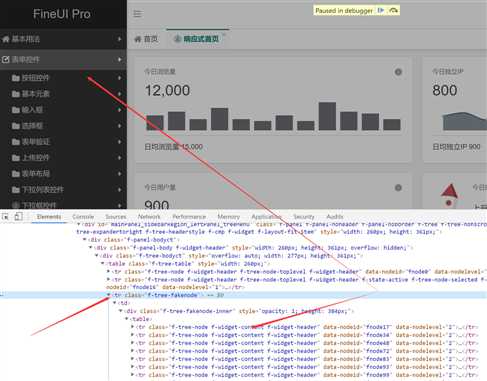Click the icon in the 响应式首页 tab
This screenshot has width=487, height=381.
pyautogui.click(x=177, y=39)
